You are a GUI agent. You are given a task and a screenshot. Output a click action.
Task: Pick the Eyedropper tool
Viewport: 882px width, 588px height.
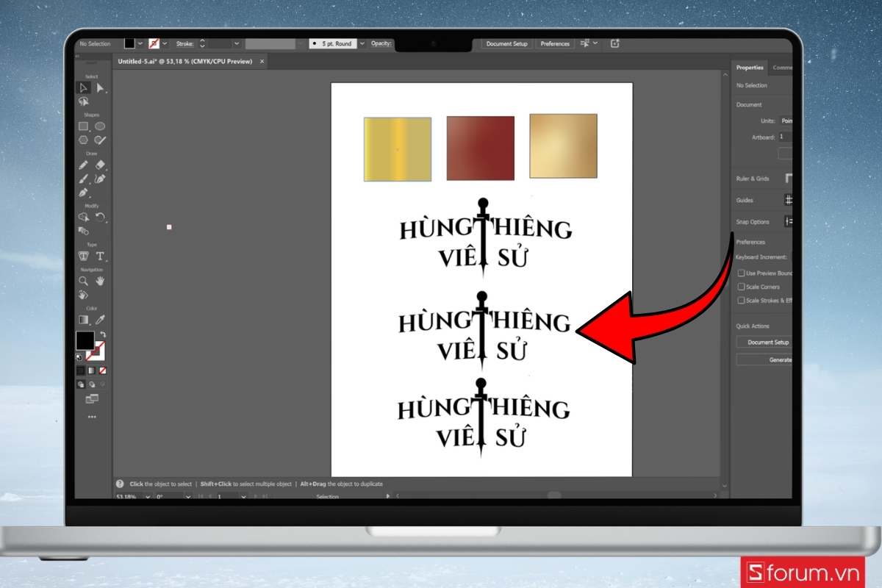click(100, 320)
